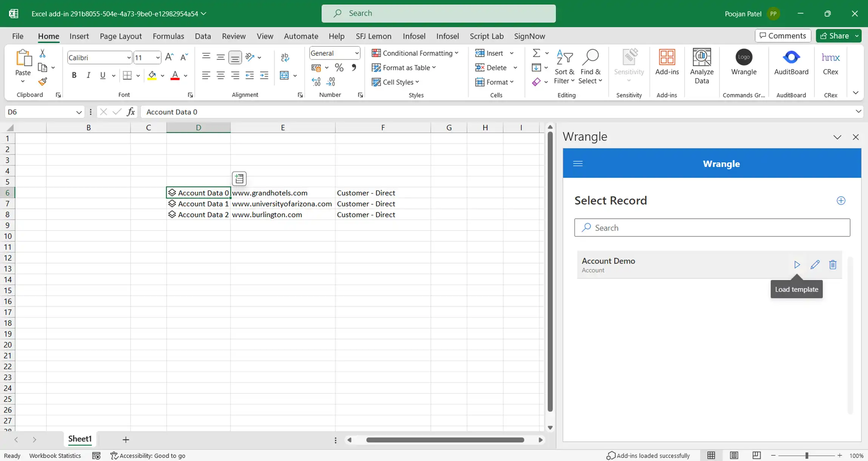Open Format as Table menu
Viewport: 868px width, 461px height.
pos(404,68)
